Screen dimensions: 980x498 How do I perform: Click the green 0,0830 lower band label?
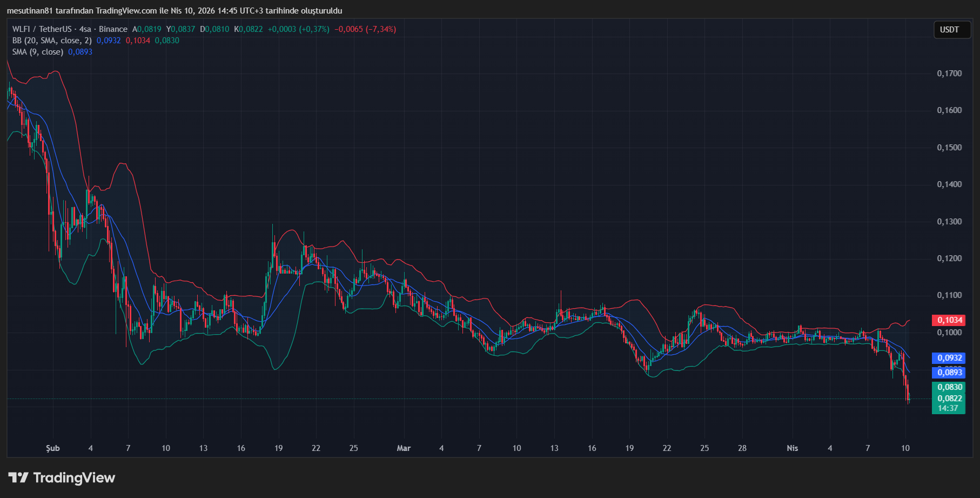[x=951, y=387]
